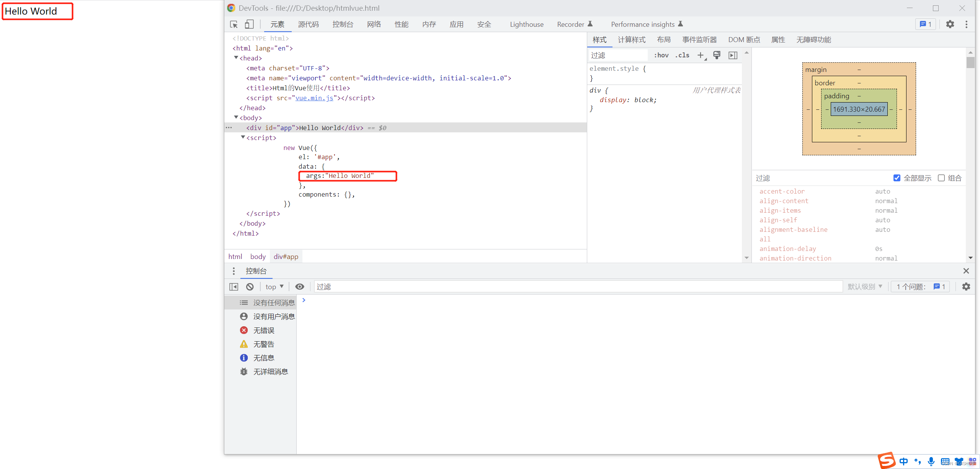Image resolution: width=980 pixels, height=469 pixels.
Task: Close the console drawer
Action: (966, 271)
